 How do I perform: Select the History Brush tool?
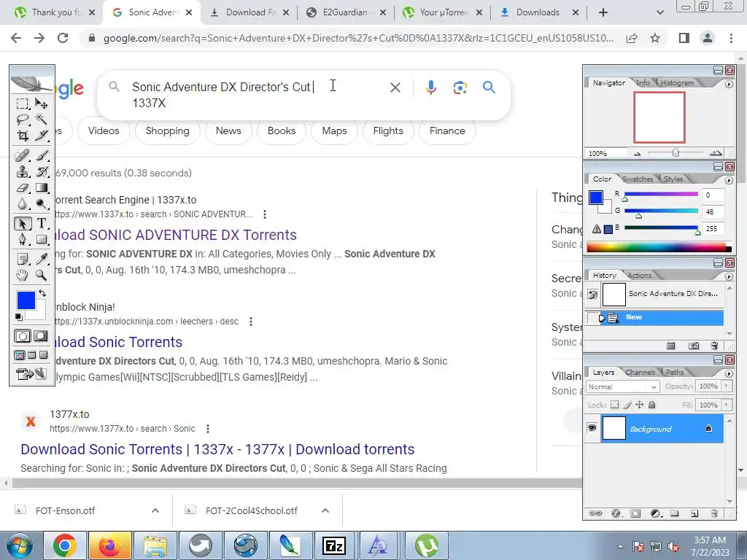[42, 172]
